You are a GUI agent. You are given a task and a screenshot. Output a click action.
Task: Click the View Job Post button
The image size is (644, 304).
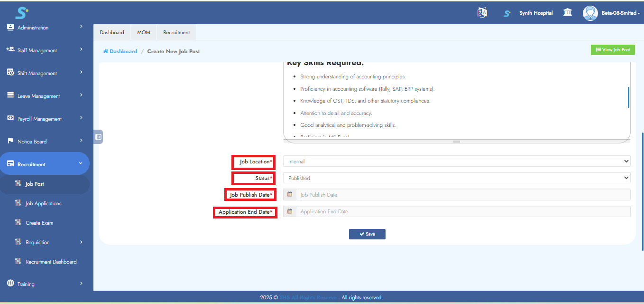[613, 50]
